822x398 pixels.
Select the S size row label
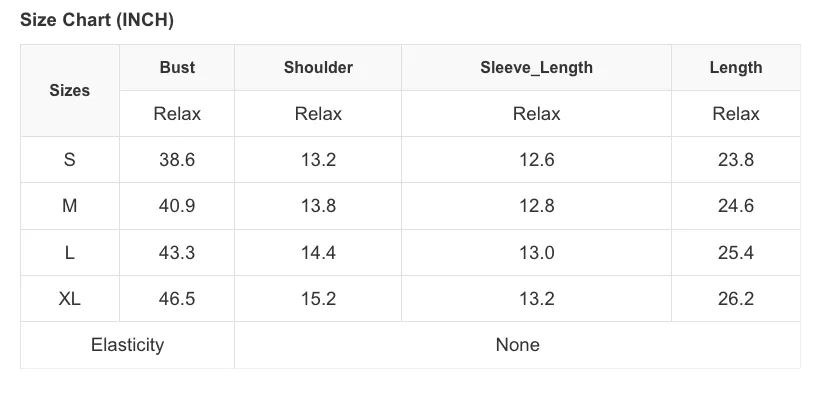(70, 159)
